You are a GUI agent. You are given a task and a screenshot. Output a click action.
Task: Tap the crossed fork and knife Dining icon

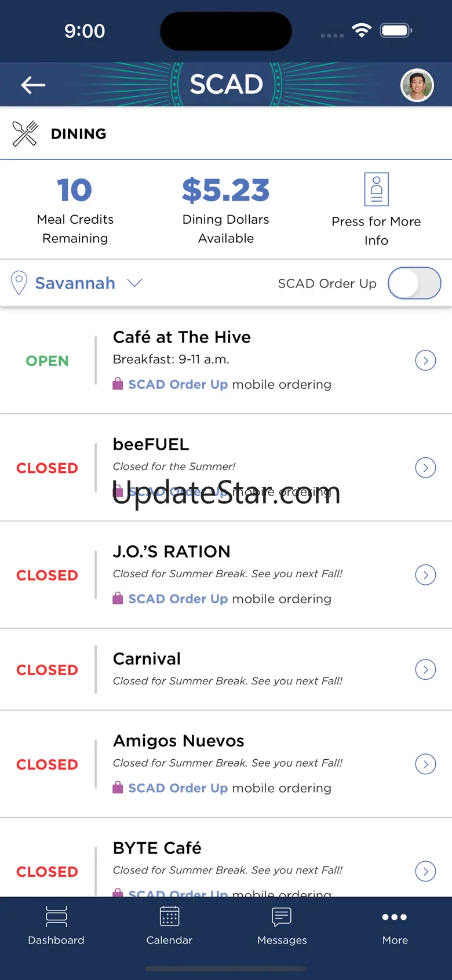pyautogui.click(x=25, y=134)
